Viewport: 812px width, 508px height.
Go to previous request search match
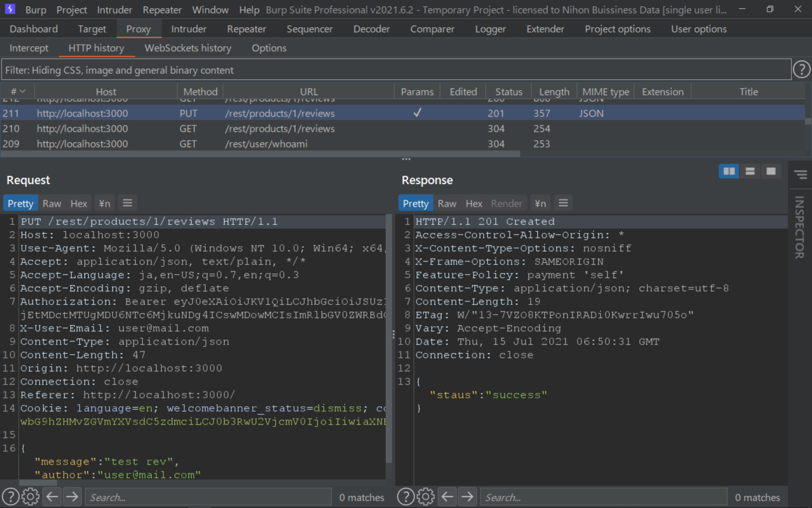click(52, 496)
